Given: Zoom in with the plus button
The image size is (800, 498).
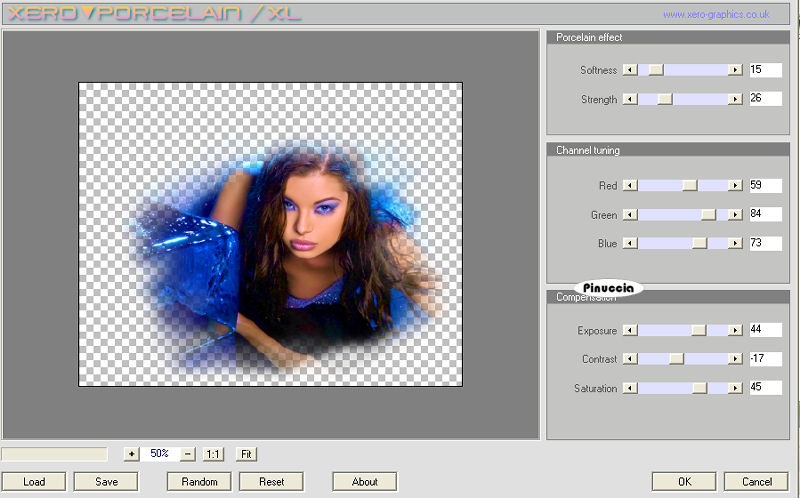Looking at the screenshot, I should pos(132,454).
